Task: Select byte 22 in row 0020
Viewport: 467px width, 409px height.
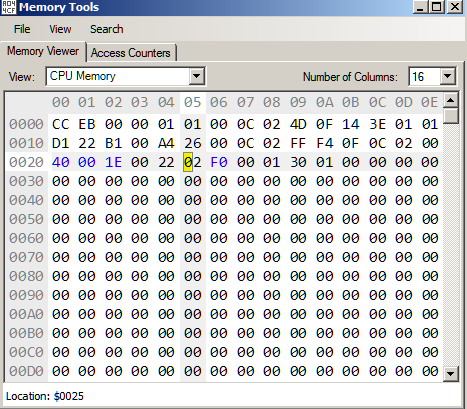Action: pyautogui.click(x=166, y=162)
